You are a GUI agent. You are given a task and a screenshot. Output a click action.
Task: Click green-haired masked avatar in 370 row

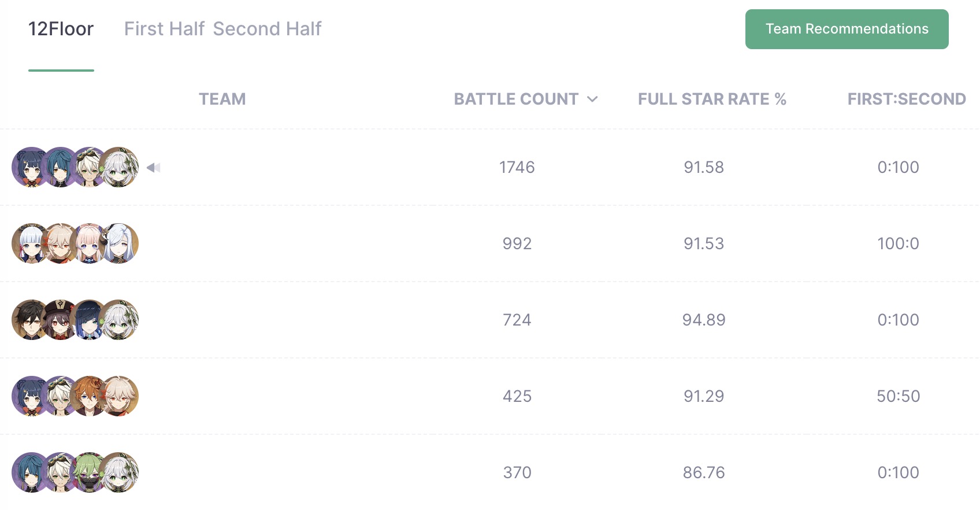coord(89,472)
